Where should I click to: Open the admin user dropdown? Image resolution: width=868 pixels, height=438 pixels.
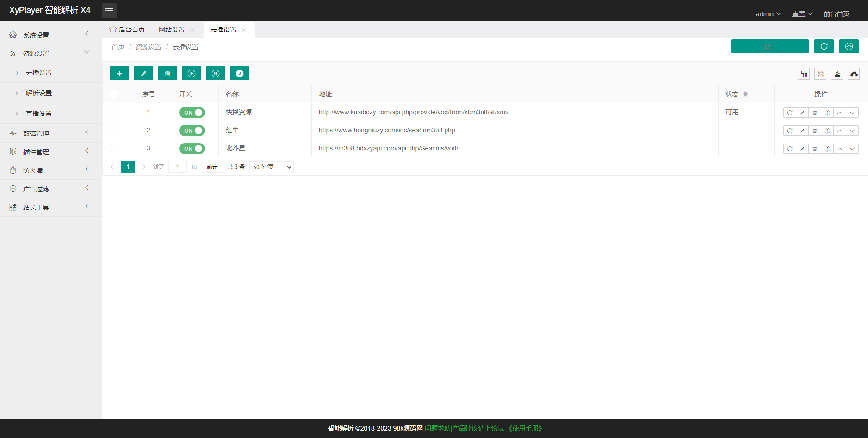pos(768,14)
